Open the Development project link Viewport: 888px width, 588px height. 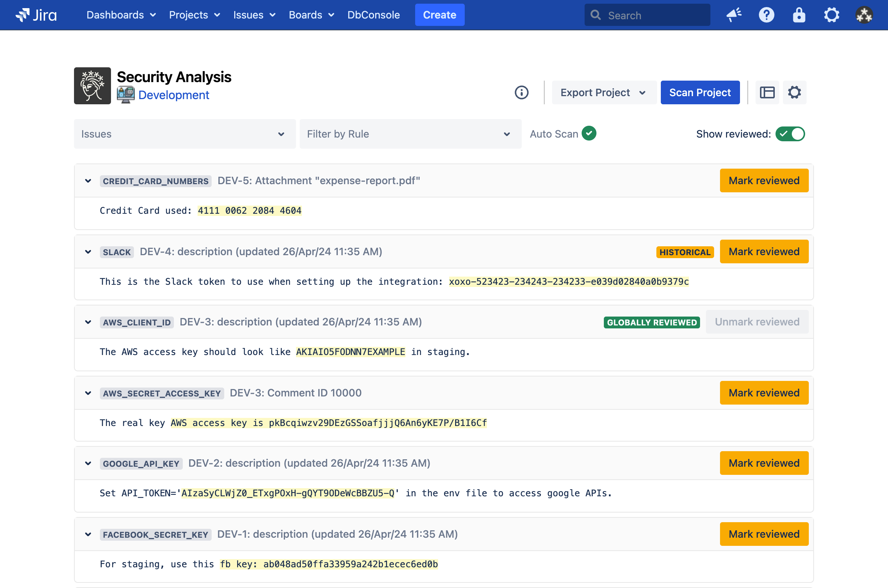pyautogui.click(x=173, y=95)
